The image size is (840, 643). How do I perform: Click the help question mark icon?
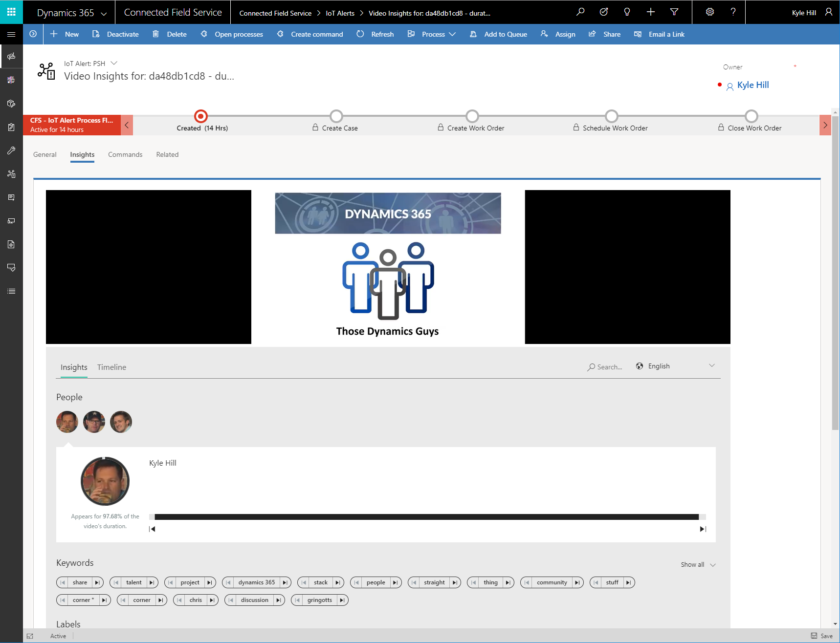point(733,12)
